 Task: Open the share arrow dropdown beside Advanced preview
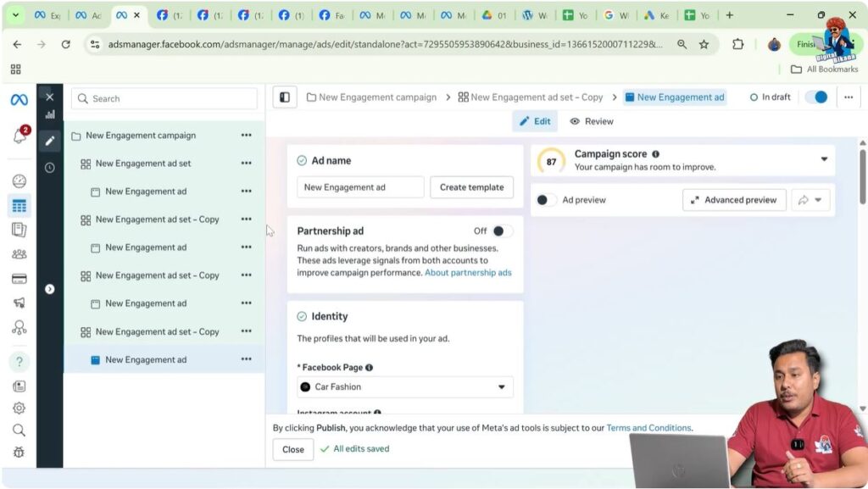811,199
